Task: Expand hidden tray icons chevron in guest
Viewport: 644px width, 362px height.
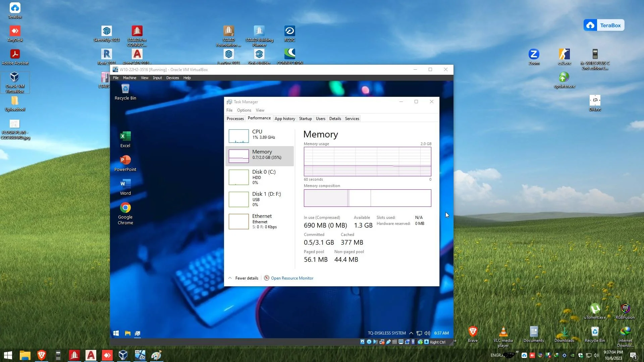Action: [411, 333]
